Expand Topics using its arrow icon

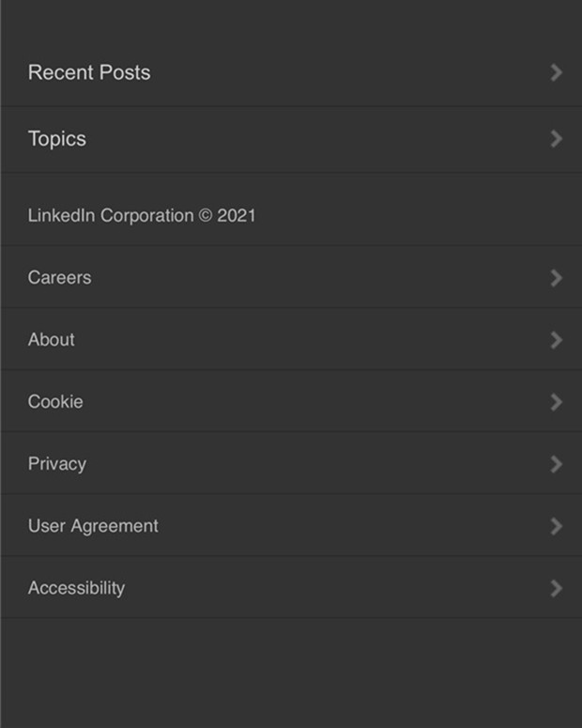tap(556, 139)
